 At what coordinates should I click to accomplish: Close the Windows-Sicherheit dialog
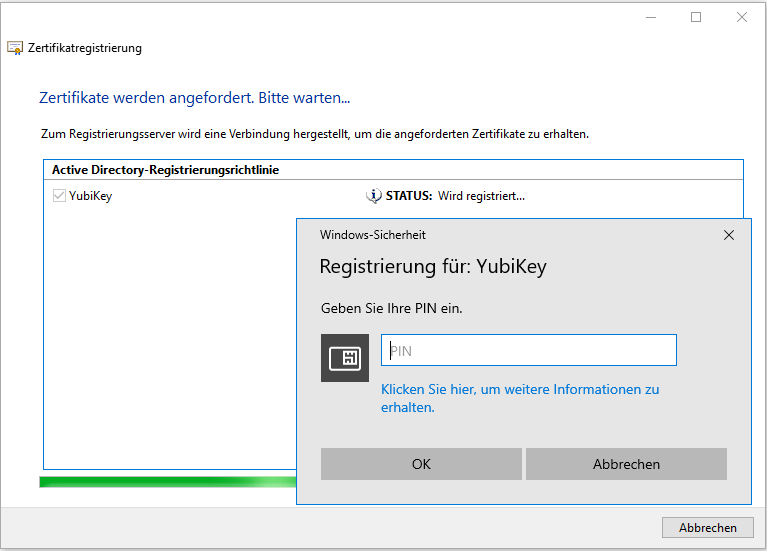coord(729,235)
